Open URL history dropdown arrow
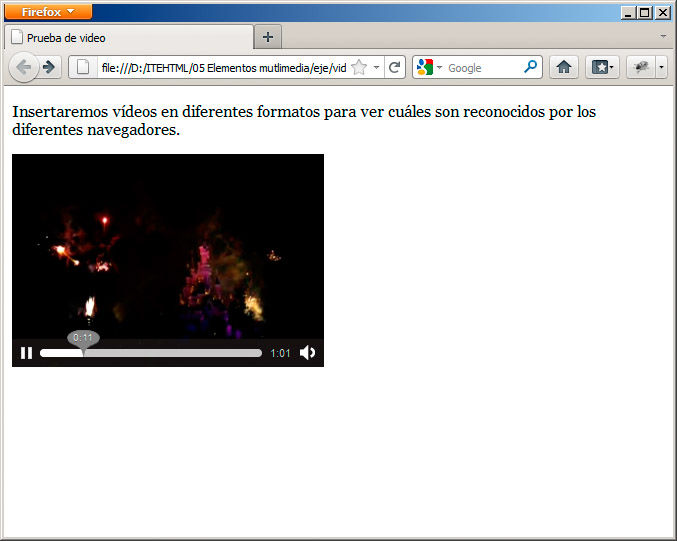Image resolution: width=677 pixels, height=541 pixels. click(x=377, y=68)
